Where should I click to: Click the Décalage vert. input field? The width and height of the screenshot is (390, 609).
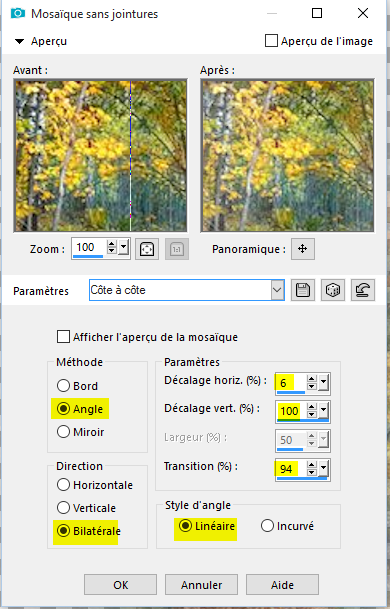pyautogui.click(x=291, y=411)
